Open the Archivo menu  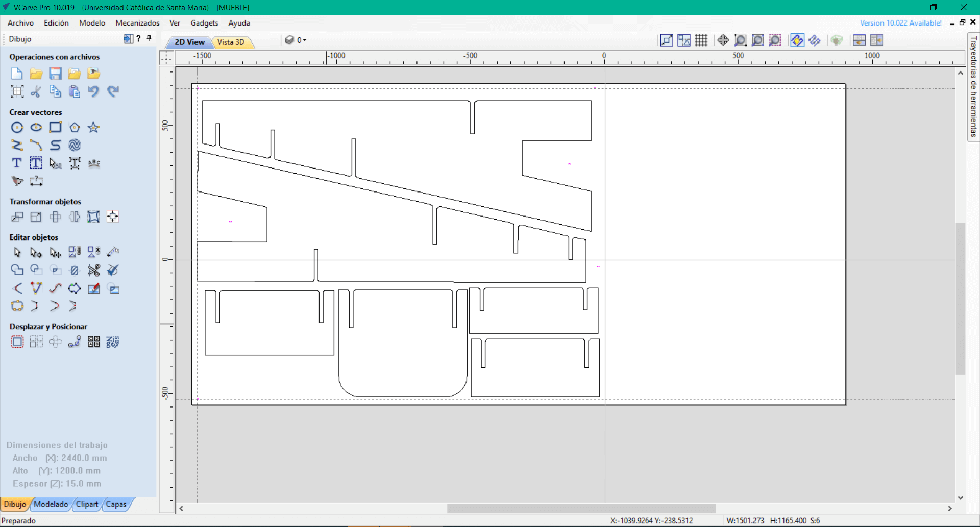point(20,23)
